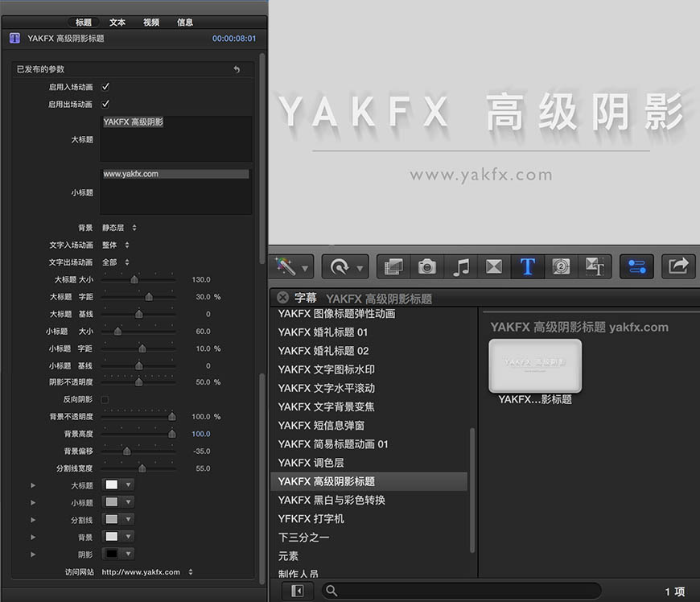This screenshot has height=602, width=700.
Task: Open the photos browser camera icon
Action: (427, 266)
